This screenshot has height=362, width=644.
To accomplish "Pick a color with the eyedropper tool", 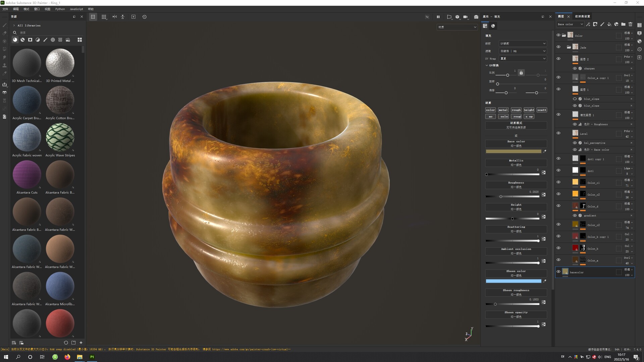I will 4,73.
